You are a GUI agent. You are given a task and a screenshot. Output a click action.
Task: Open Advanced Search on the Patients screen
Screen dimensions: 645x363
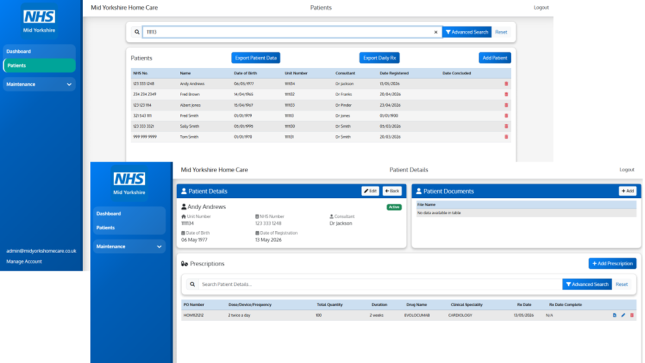pyautogui.click(x=466, y=32)
